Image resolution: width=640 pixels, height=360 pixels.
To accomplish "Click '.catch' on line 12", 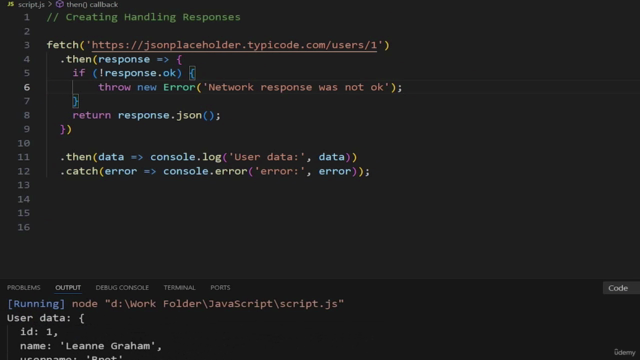I will pyautogui.click(x=79, y=171).
